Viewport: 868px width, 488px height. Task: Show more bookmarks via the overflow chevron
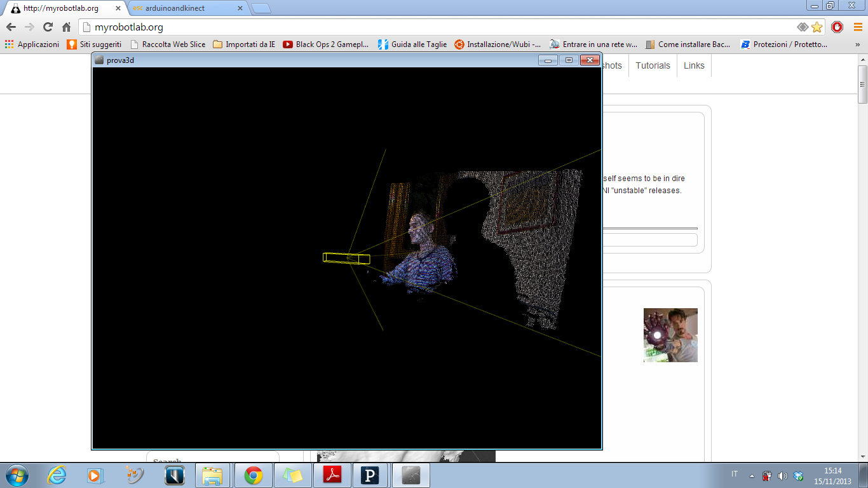click(x=858, y=45)
